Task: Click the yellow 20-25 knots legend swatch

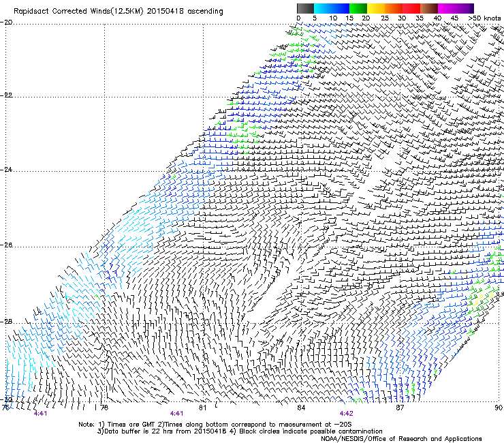Action: (x=376, y=8)
